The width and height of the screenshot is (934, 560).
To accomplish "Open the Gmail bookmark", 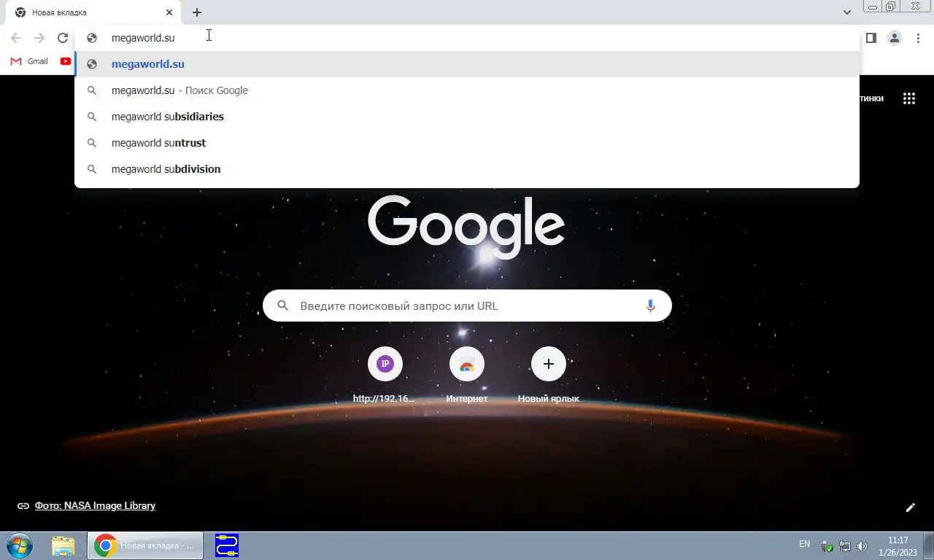I will [x=29, y=61].
